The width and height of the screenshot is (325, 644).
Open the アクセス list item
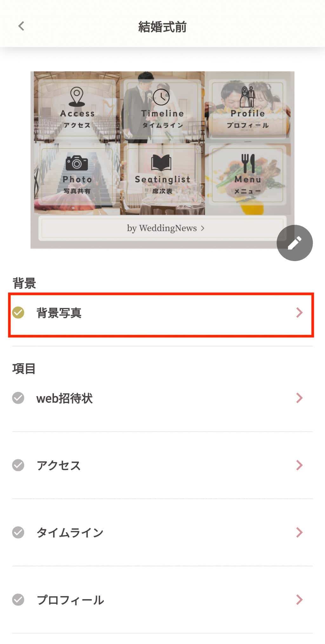click(162, 465)
